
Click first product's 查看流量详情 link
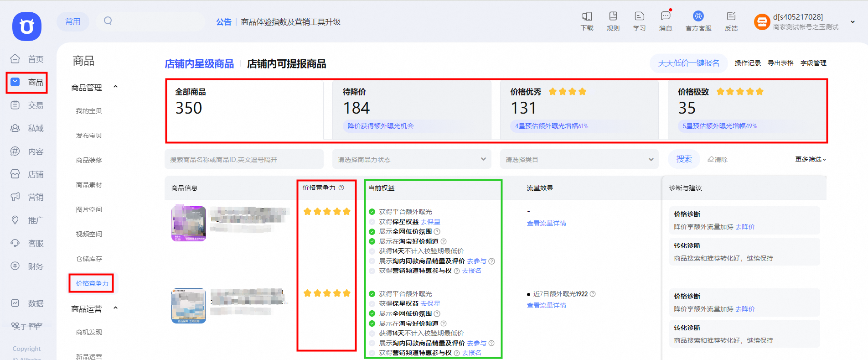pyautogui.click(x=546, y=223)
